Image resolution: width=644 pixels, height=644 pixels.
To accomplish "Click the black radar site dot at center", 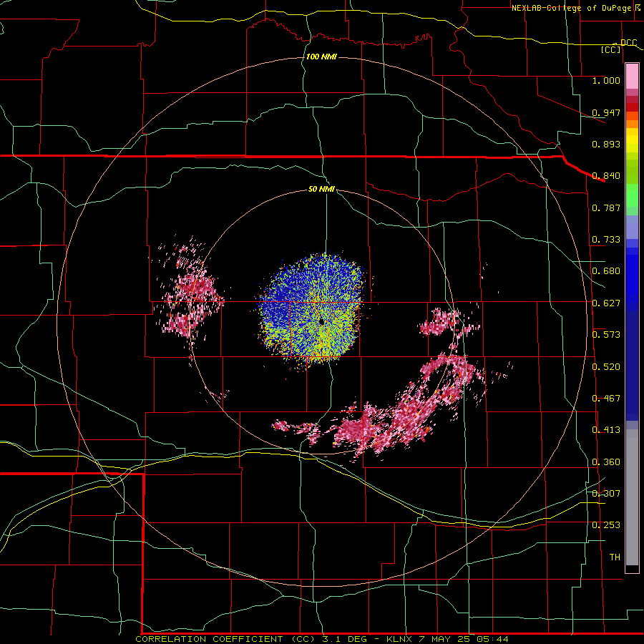I will pyautogui.click(x=321, y=322).
